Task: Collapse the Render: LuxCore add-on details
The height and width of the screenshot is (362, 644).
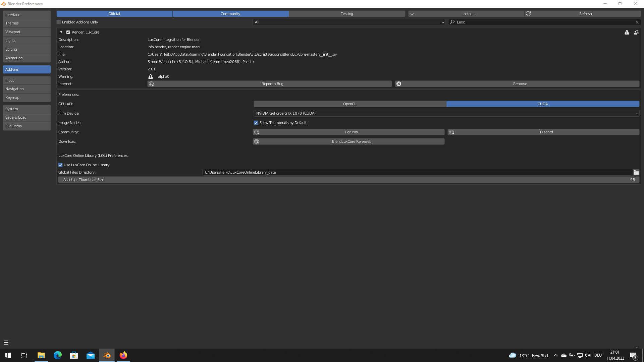Action: (61, 32)
